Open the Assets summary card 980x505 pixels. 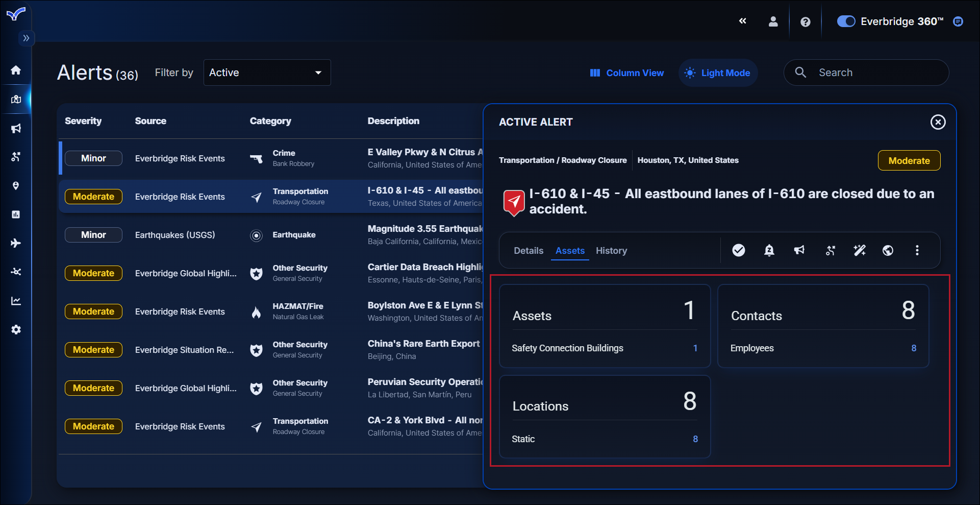coord(605,326)
